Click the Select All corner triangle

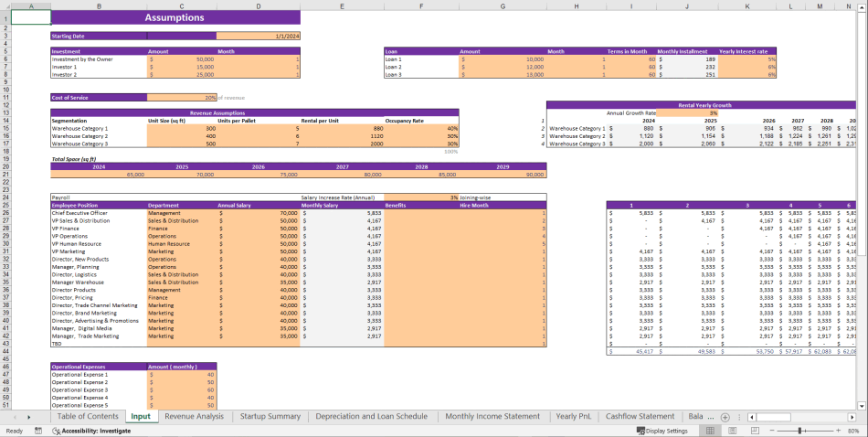(x=5, y=6)
